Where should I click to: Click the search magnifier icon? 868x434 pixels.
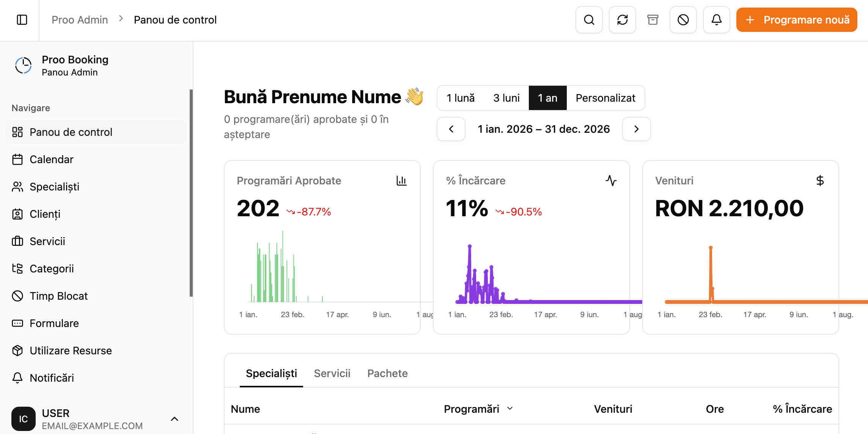coord(589,20)
